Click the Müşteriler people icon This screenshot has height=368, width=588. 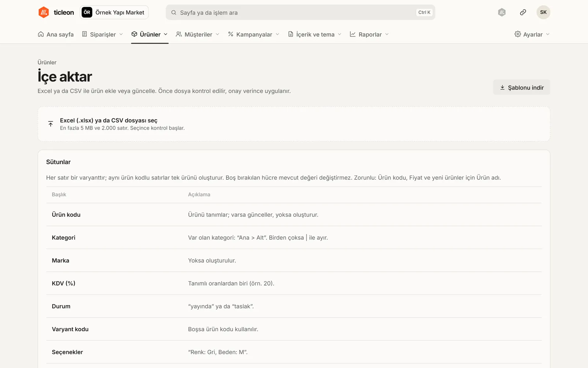point(179,34)
